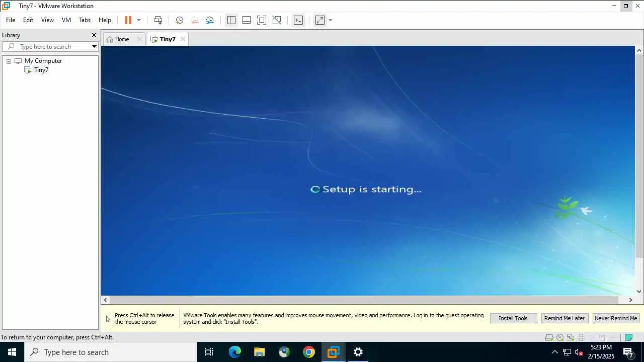The width and height of the screenshot is (644, 362).
Task: Click Remind Me Later button
Action: [x=565, y=318]
